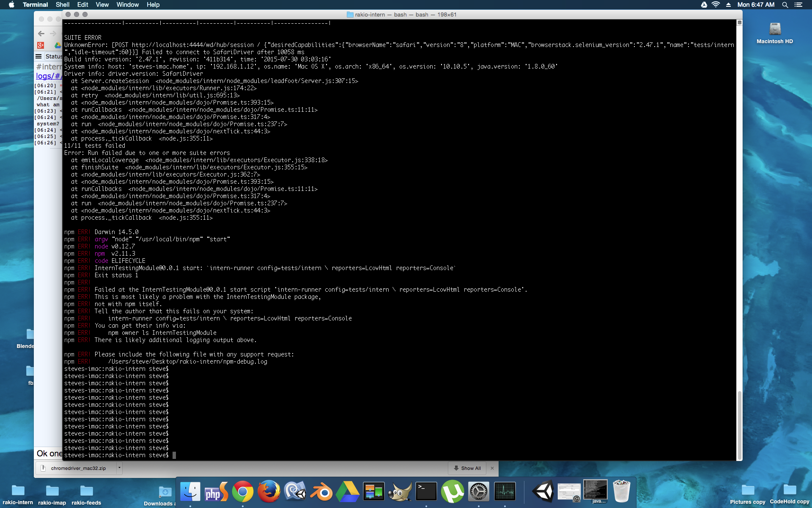Open the Edit menu

(82, 5)
